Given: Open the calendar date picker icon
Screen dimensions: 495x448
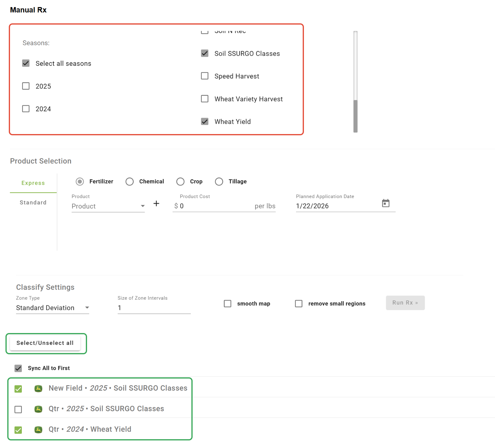Looking at the screenshot, I should 386,203.
